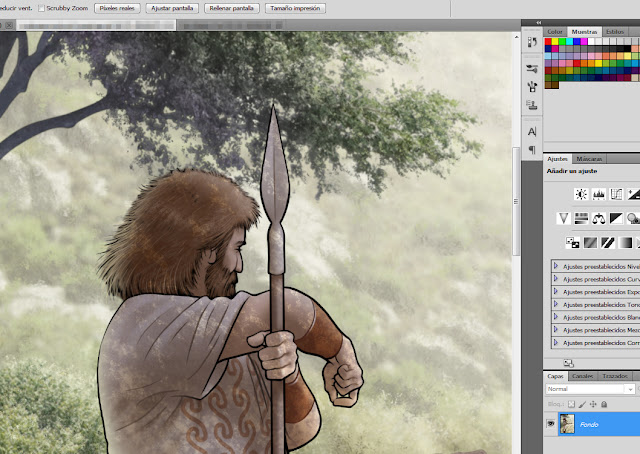Add a Photo Filter adjustment
This screenshot has height=454, width=640.
[x=633, y=218]
